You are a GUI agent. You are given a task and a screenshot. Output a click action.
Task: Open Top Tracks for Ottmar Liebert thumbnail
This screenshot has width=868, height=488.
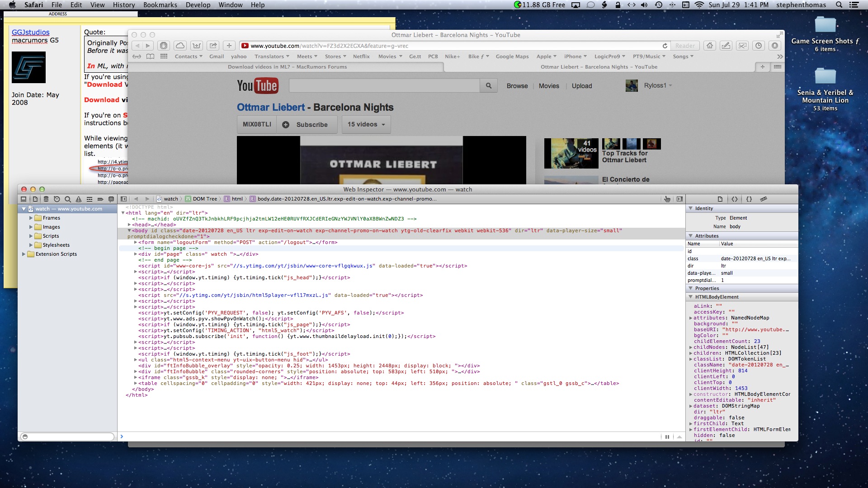coord(571,153)
